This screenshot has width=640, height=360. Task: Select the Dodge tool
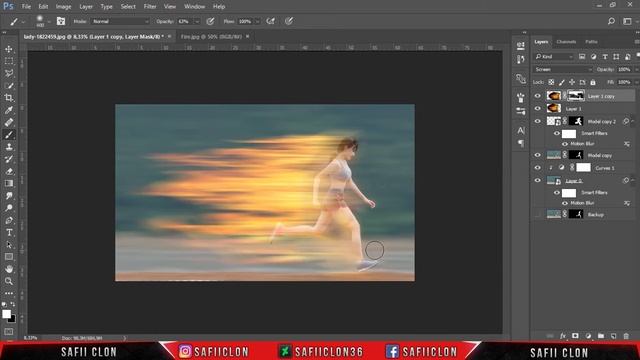(9, 208)
